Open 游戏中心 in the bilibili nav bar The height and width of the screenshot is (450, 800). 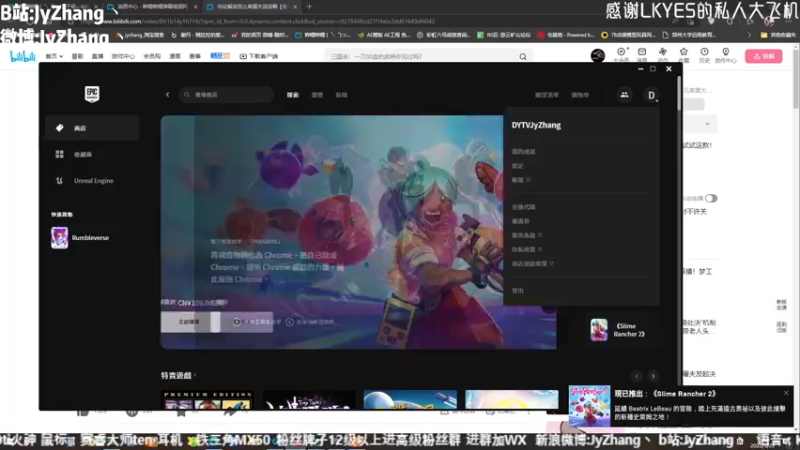click(123, 56)
